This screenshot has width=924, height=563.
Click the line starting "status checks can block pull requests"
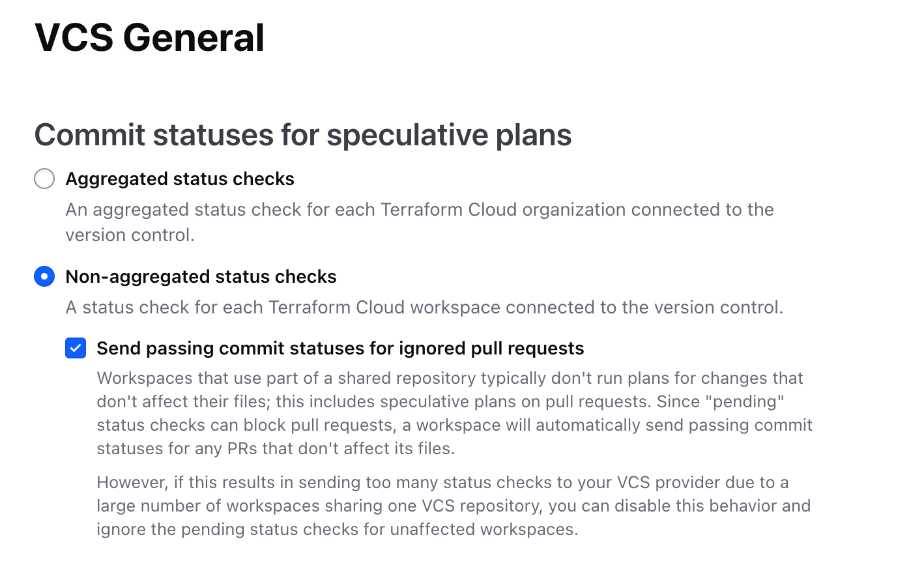point(454,426)
